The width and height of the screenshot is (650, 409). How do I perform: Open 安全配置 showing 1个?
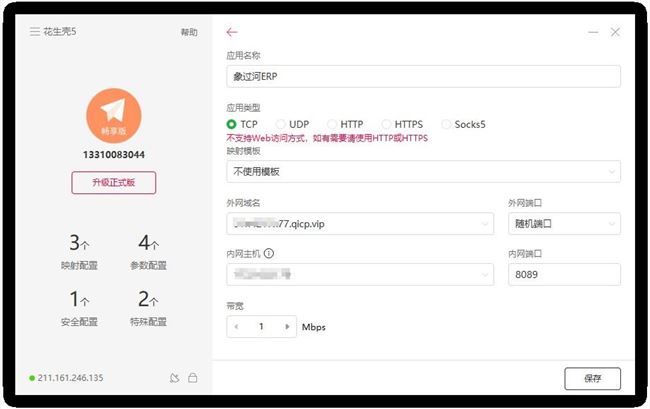pyautogui.click(x=79, y=308)
